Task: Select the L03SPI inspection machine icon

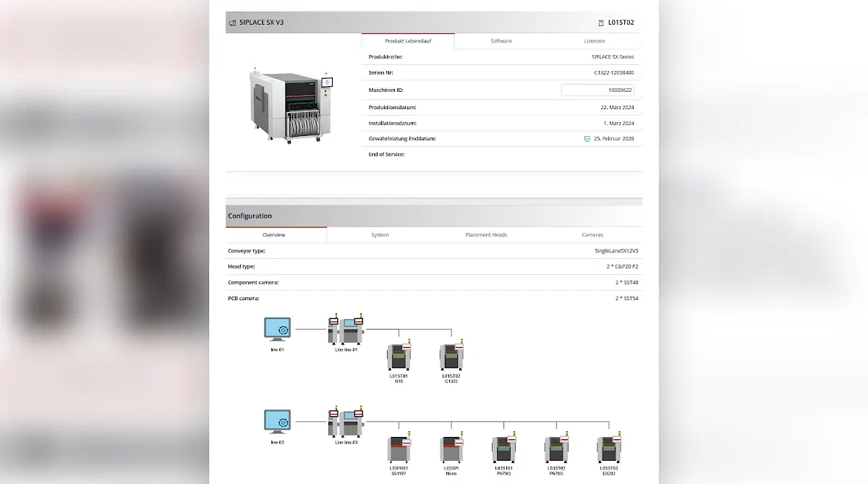Action: point(451,449)
